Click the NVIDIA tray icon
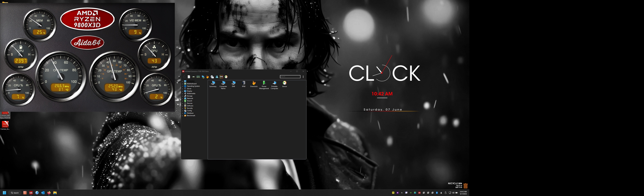The image size is (644, 196). [x=411, y=193]
